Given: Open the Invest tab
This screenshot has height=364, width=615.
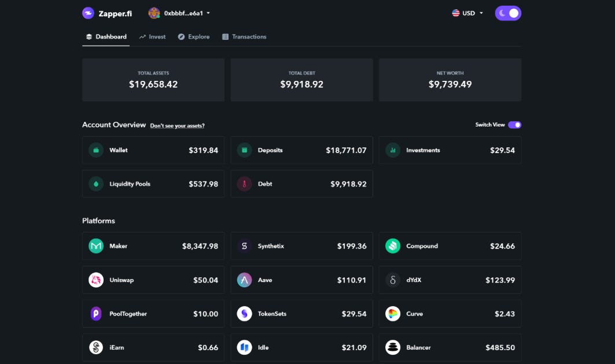Looking at the screenshot, I should tap(152, 36).
